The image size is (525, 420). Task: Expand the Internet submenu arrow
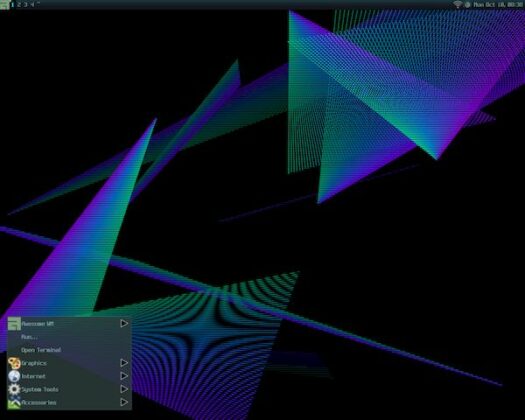[x=124, y=376]
